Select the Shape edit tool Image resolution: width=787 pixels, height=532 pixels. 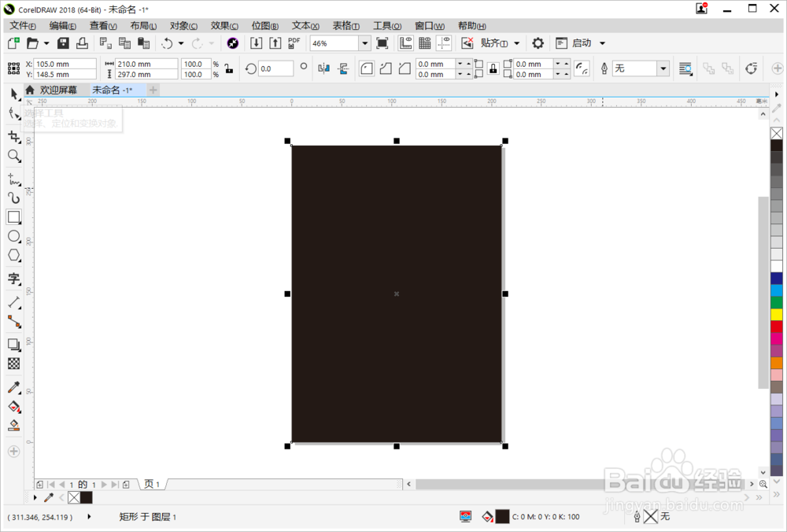point(14,113)
